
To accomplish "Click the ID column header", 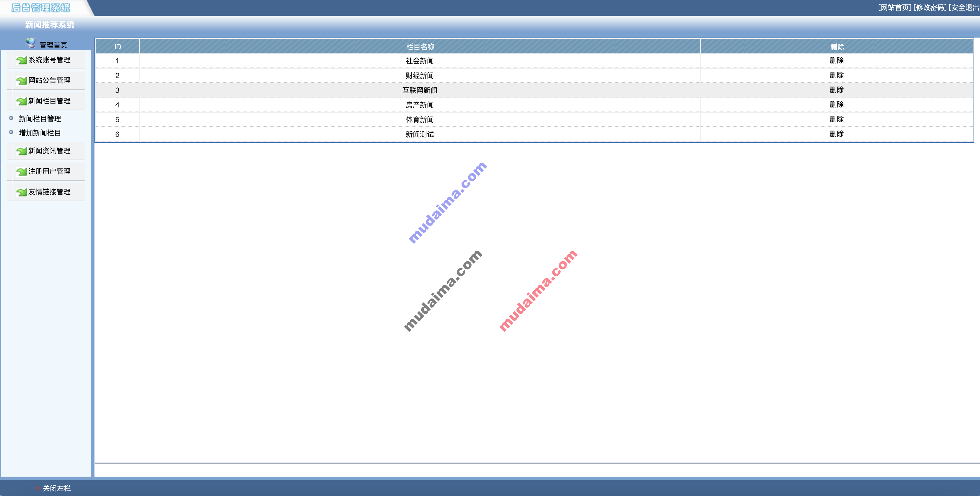I will 118,47.
